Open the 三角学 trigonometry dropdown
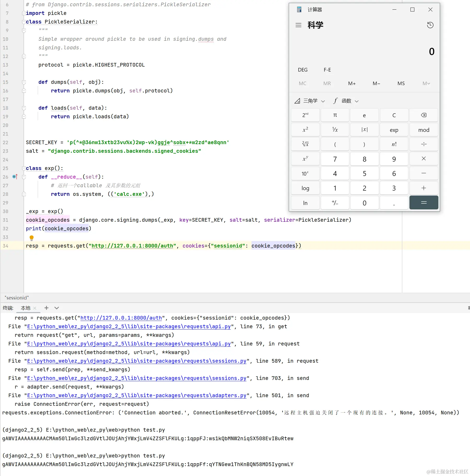Screen dimensions: 470x476 310,101
